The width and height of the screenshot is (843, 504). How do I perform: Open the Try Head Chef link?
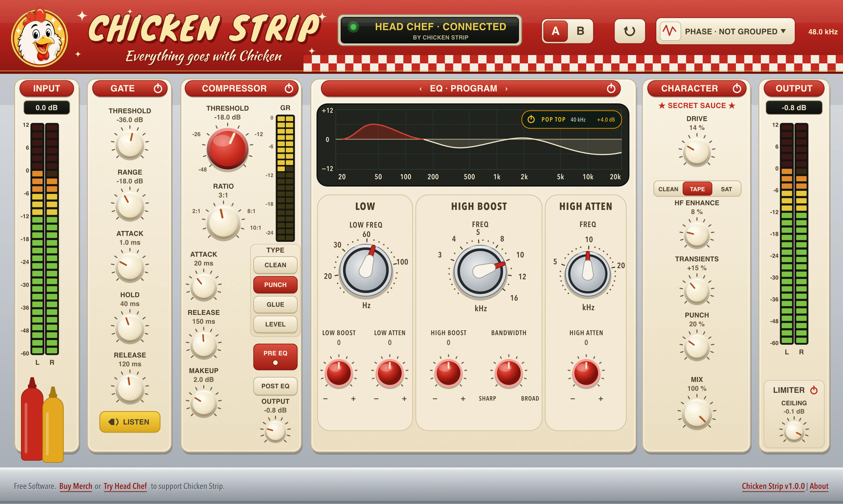(125, 486)
